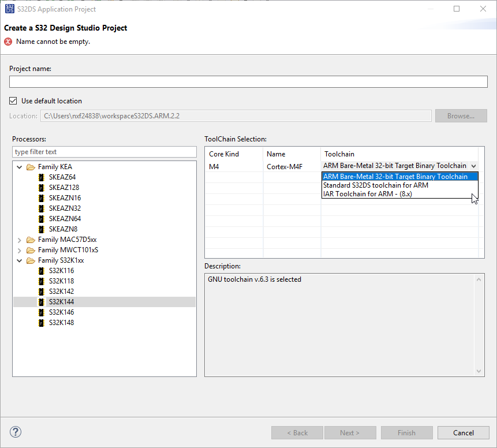Click the Family KEA folder icon
This screenshot has width=497, height=448.
pos(31,167)
